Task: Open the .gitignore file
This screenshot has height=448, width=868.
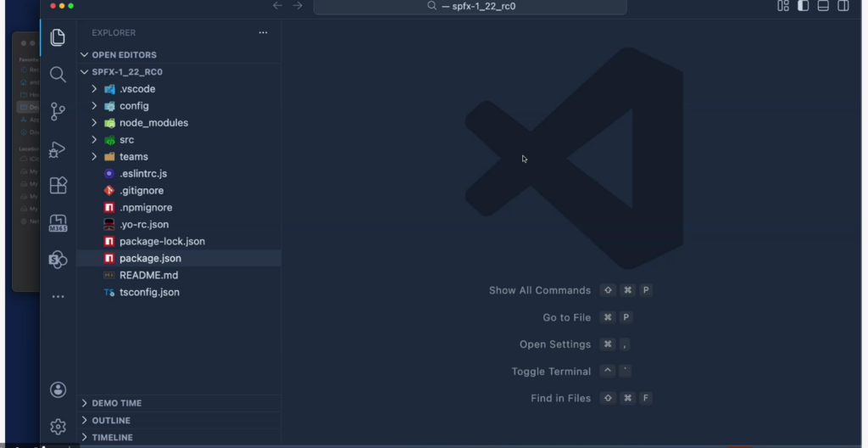Action: tap(179, 190)
